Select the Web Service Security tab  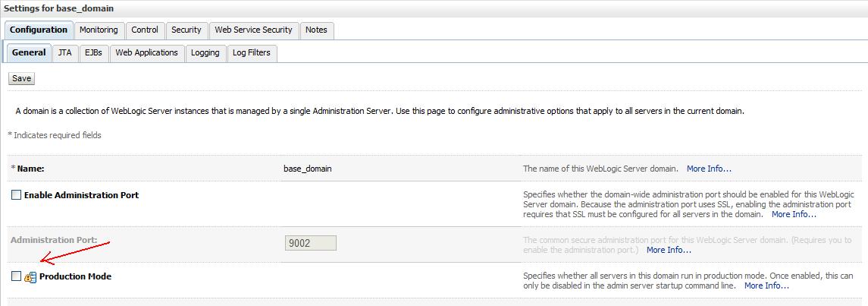click(x=253, y=30)
